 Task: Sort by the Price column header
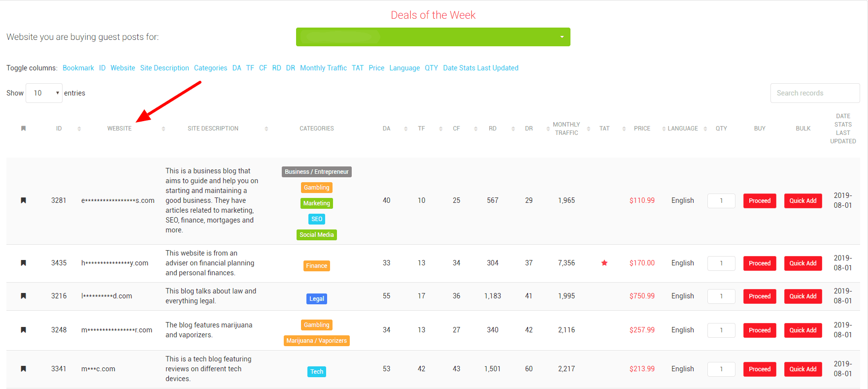(642, 129)
